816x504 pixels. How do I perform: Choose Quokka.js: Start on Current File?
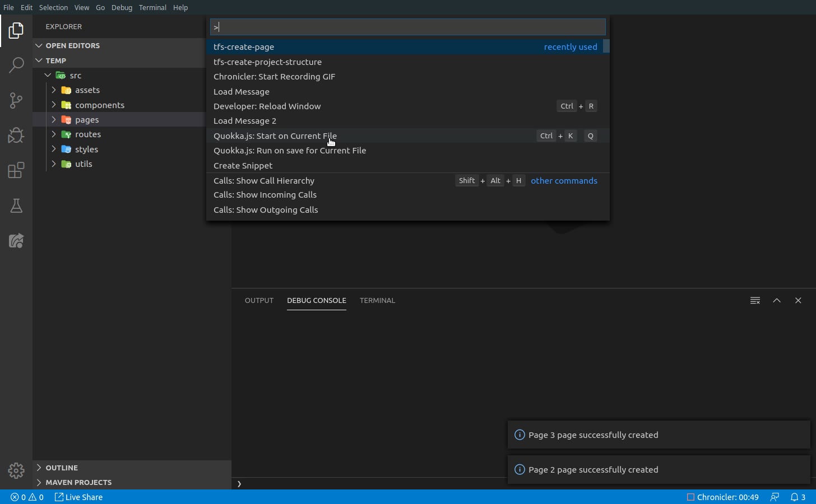(x=407, y=136)
